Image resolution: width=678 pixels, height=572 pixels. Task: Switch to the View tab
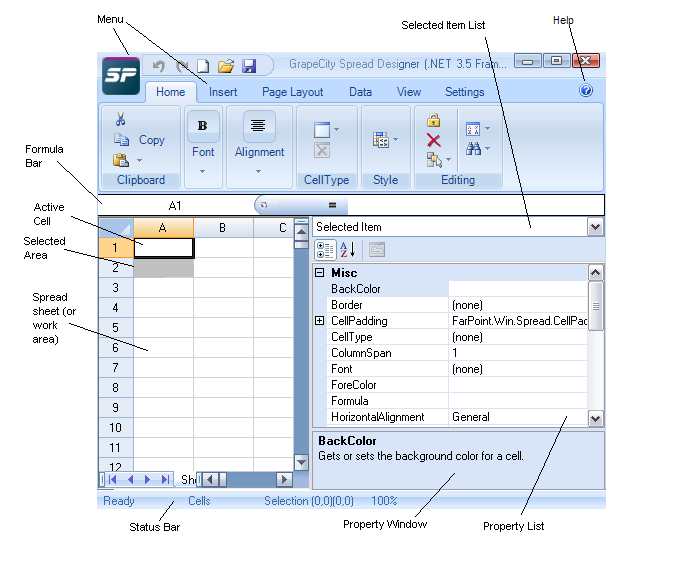[409, 92]
